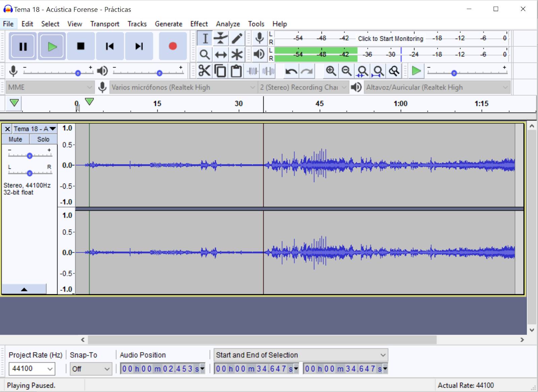Click the selection end time field
Image resolution: width=538 pixels, height=392 pixels.
[x=346, y=369]
